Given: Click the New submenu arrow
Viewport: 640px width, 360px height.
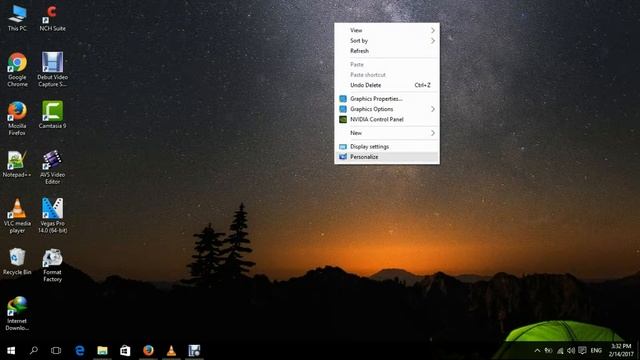Looking at the screenshot, I should [433, 133].
